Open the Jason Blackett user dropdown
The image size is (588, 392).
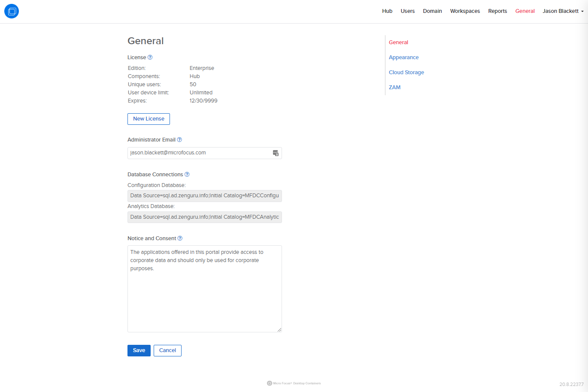coord(563,11)
